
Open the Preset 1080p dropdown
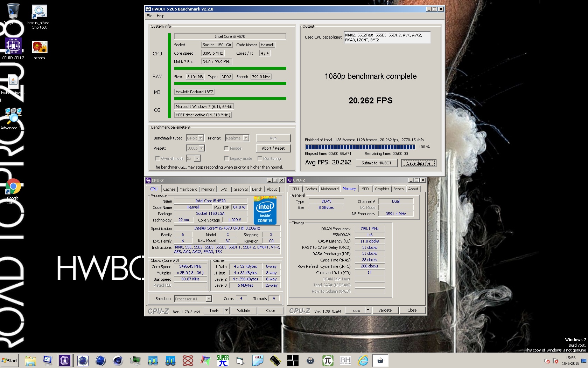point(195,148)
